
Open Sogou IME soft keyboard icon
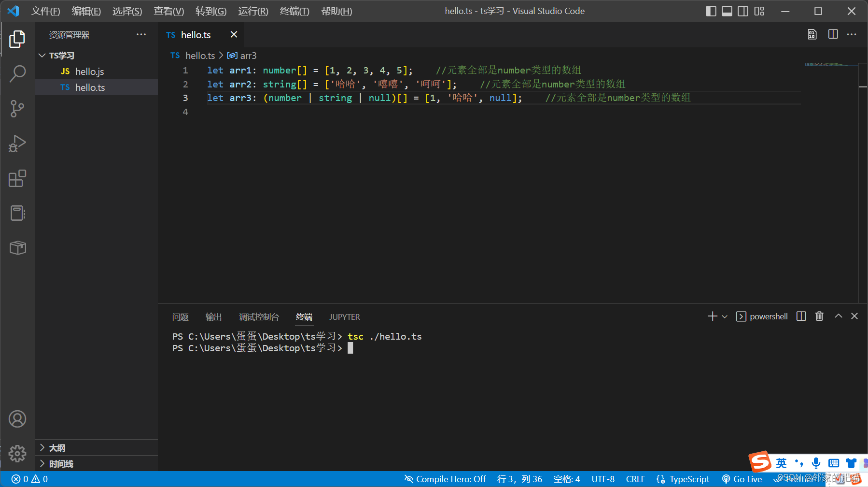[x=833, y=463]
